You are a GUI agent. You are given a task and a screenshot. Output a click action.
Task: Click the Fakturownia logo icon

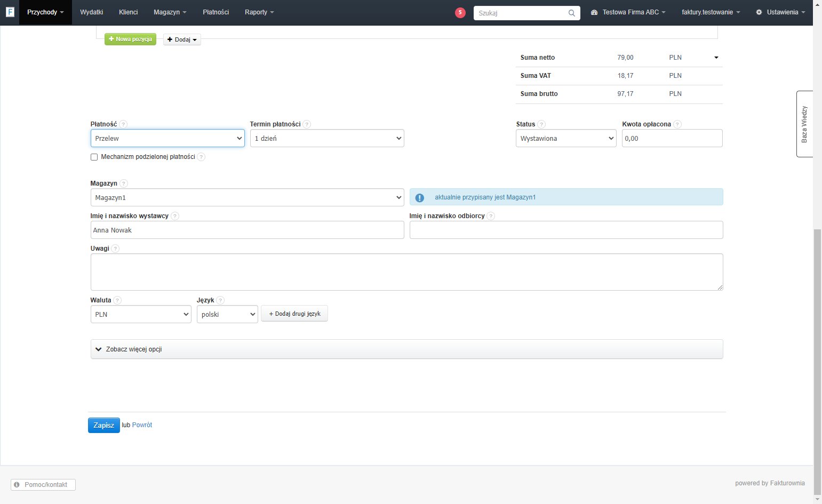pyautogui.click(x=10, y=12)
